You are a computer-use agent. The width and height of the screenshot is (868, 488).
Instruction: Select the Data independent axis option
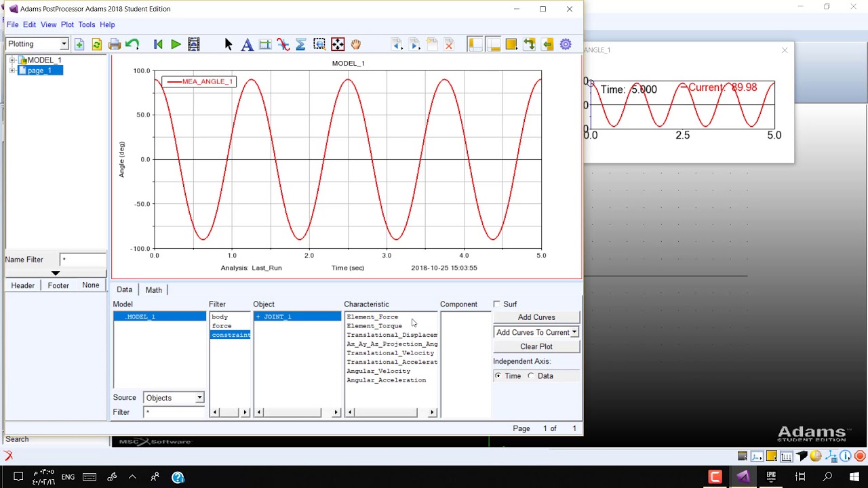[531, 376]
